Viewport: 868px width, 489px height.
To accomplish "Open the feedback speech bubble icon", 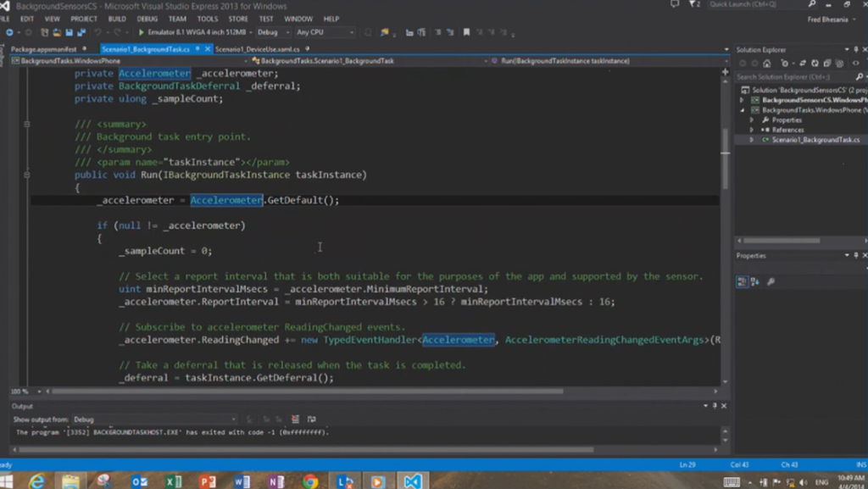I will pos(674,4).
